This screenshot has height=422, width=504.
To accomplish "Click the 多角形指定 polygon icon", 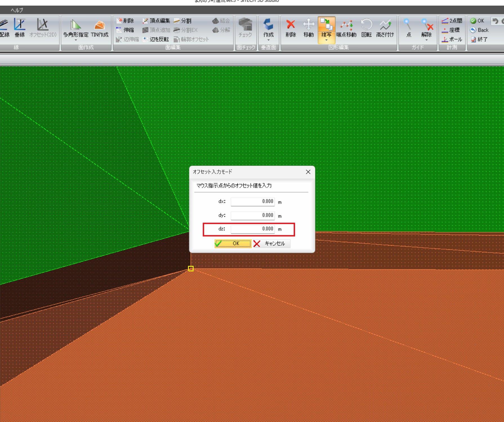I will tap(75, 25).
